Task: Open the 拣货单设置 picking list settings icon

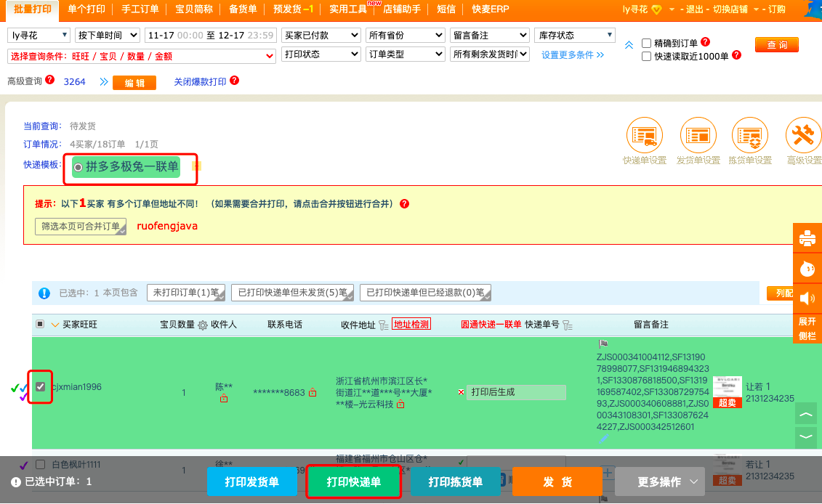Action: 750,136
